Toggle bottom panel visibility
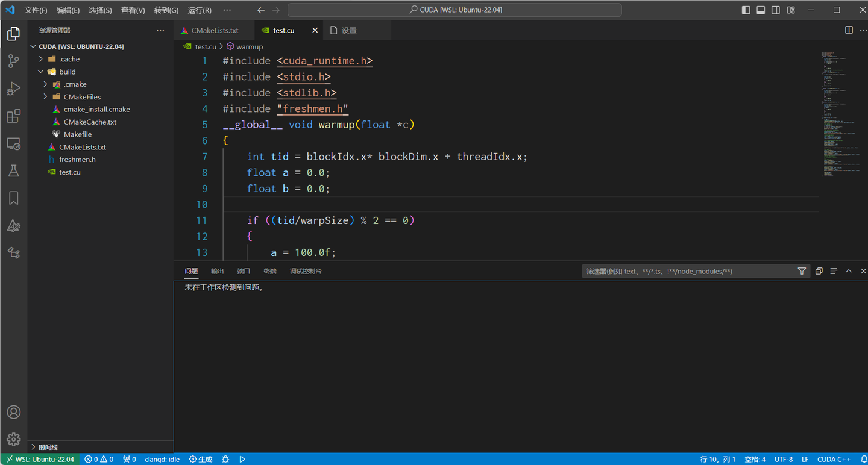This screenshot has height=465, width=868. tap(761, 10)
